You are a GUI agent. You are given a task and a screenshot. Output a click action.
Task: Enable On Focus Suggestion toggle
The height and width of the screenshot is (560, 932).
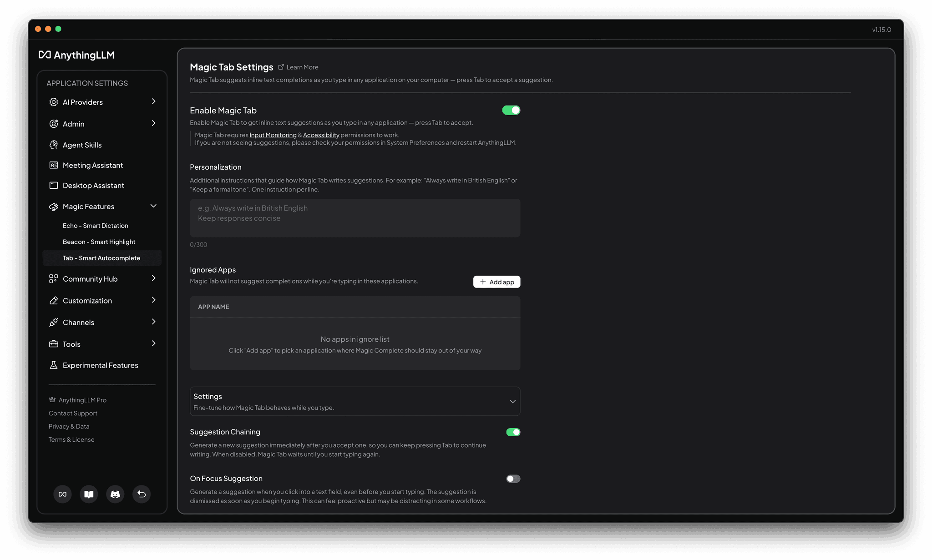click(x=513, y=479)
